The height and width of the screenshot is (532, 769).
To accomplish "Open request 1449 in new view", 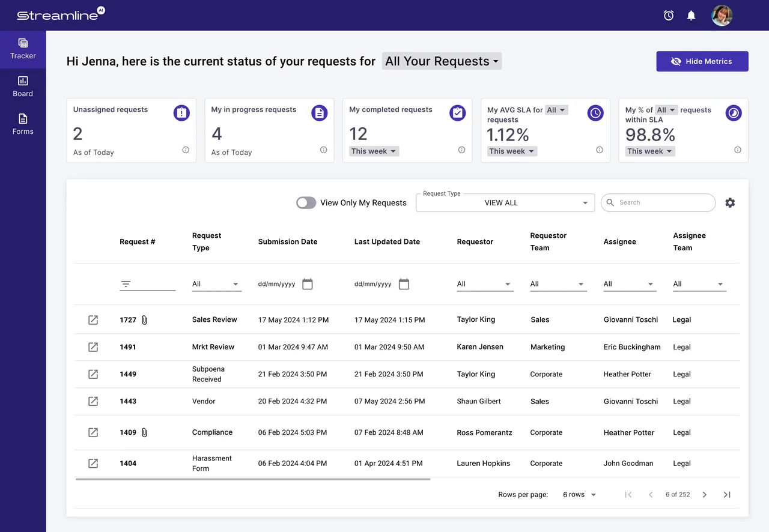I will pyautogui.click(x=93, y=374).
